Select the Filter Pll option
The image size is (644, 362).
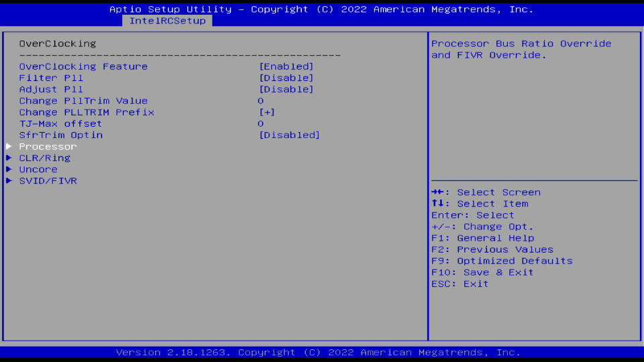pos(51,78)
